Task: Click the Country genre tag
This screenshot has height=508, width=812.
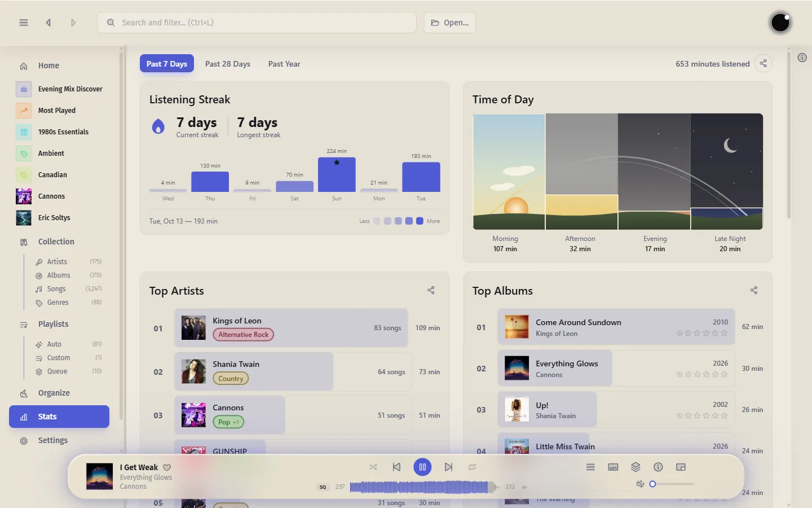Action: 231,379
